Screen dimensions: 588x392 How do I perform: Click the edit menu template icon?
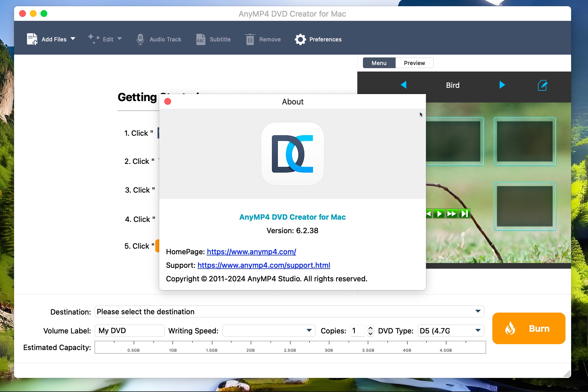(x=542, y=85)
